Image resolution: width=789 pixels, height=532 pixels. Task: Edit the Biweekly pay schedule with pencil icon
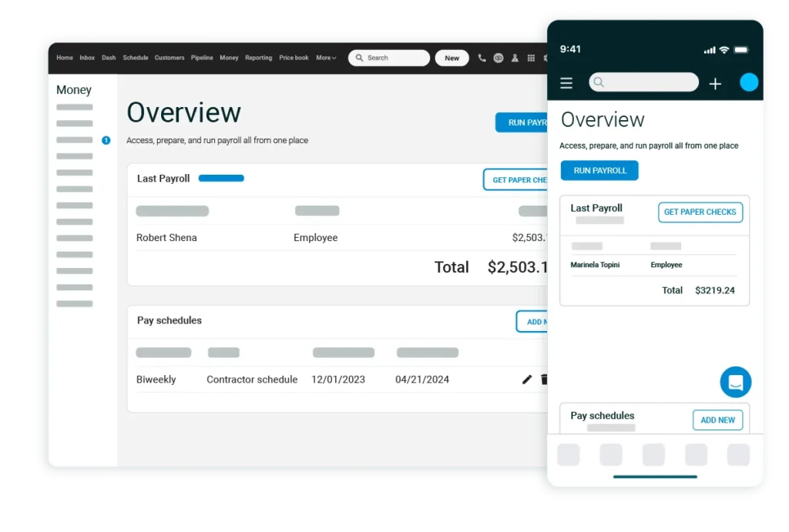tap(527, 379)
